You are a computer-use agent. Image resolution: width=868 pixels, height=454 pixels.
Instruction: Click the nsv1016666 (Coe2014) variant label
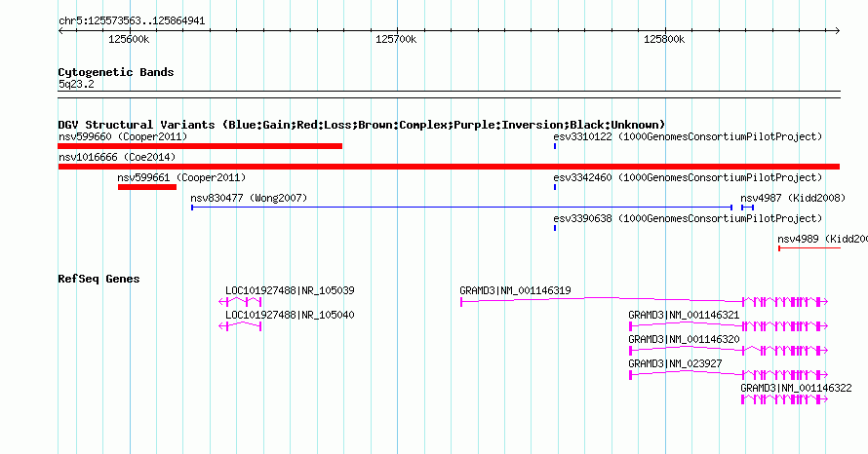tap(117, 157)
